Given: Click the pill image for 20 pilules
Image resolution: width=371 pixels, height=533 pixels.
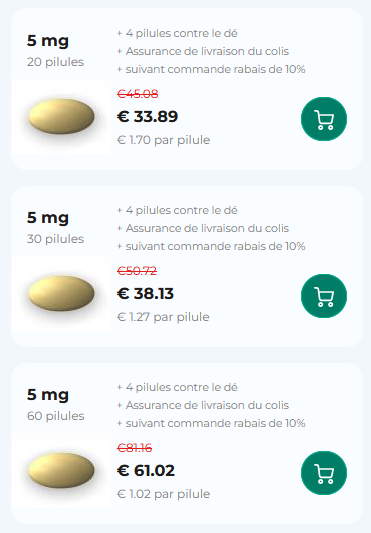Looking at the screenshot, I should point(61,117).
